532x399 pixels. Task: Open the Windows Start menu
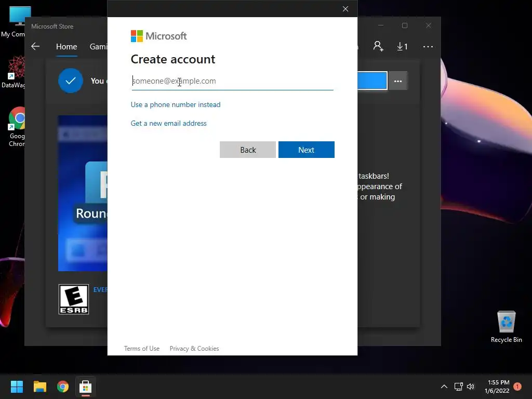coord(17,387)
